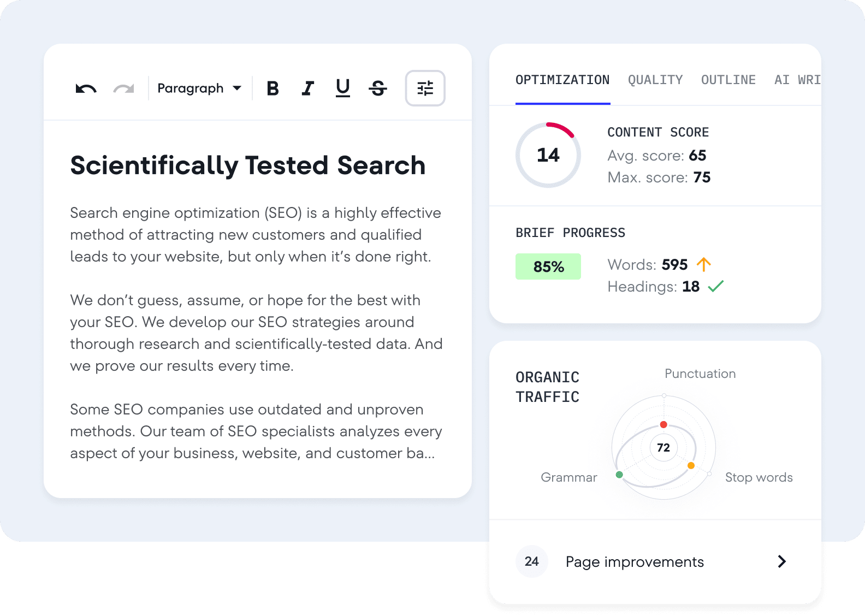The width and height of the screenshot is (865, 616).
Task: Expand Page improvements with chevron arrow
Action: pyautogui.click(x=782, y=561)
